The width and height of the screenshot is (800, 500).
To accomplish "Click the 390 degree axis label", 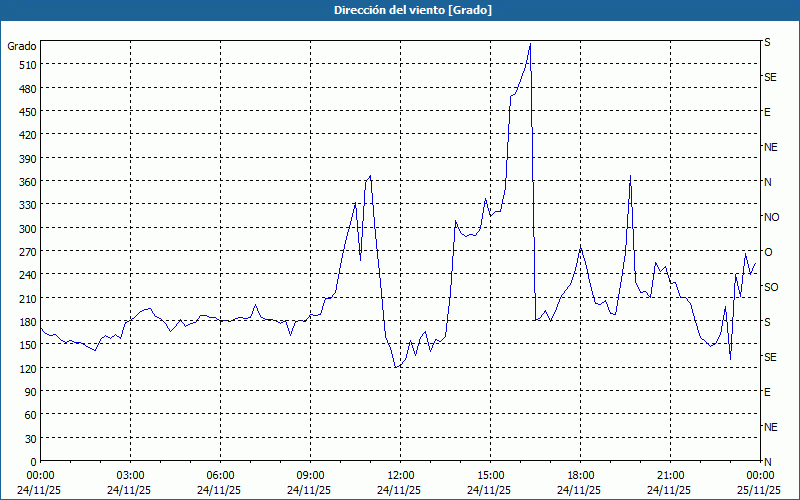I will click(x=28, y=158).
